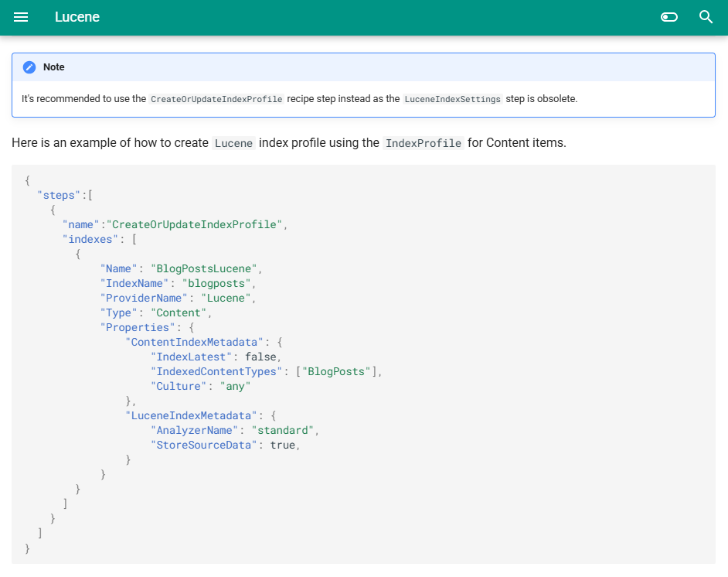Click the Lucene page title

tap(77, 17)
